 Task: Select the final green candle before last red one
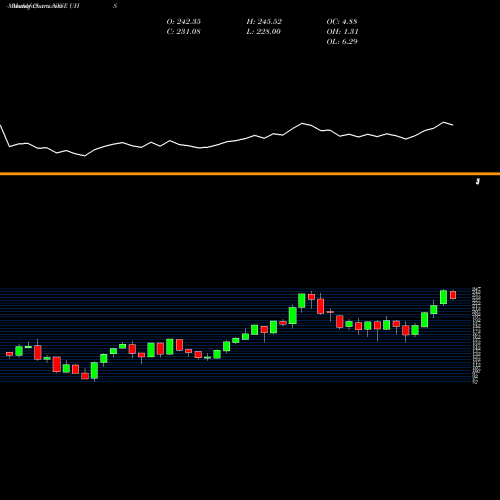click(443, 297)
